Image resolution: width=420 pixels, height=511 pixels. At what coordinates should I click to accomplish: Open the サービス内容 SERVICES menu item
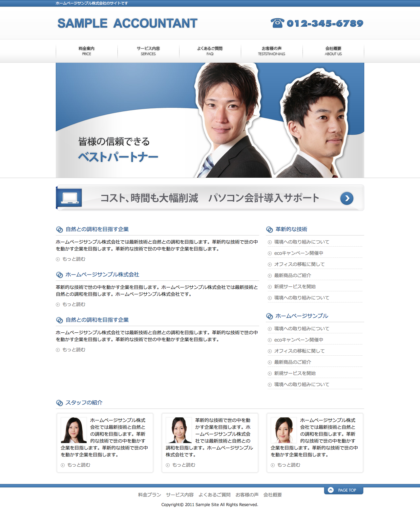148,51
